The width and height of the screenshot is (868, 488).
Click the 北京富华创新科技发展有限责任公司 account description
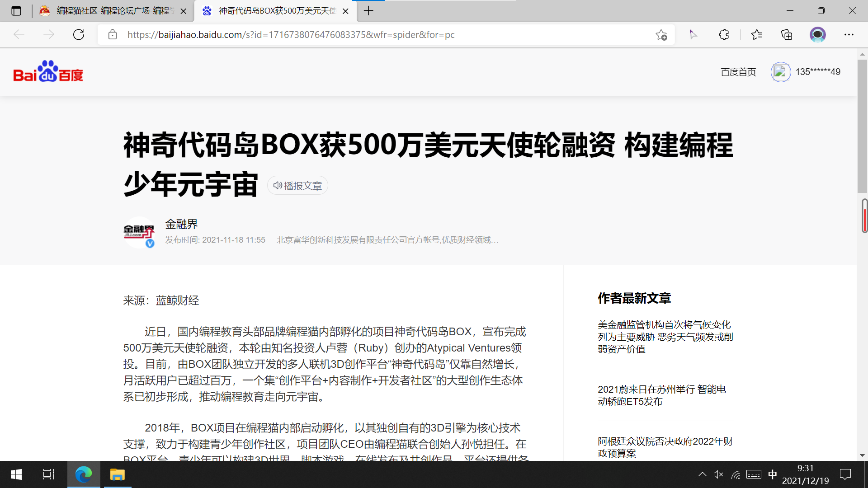point(387,240)
